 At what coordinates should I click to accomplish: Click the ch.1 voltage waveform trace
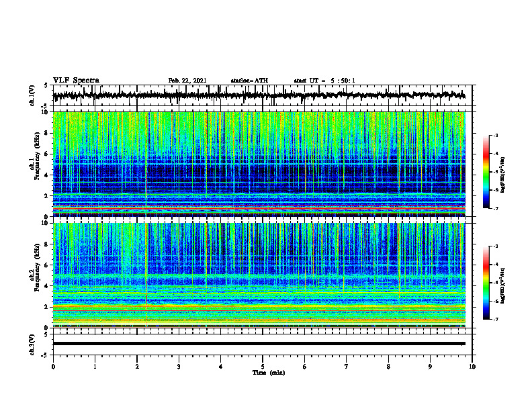click(259, 95)
